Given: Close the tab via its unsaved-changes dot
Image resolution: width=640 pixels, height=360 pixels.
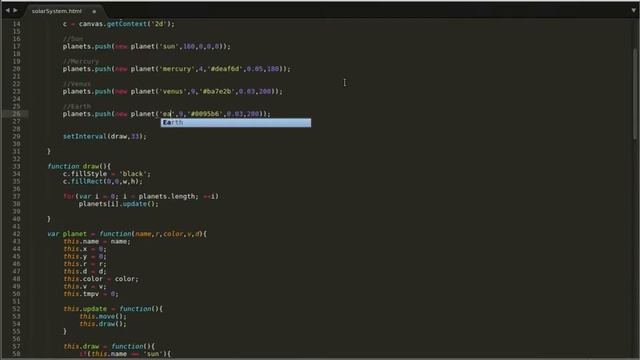Looking at the screenshot, I should point(94,12).
